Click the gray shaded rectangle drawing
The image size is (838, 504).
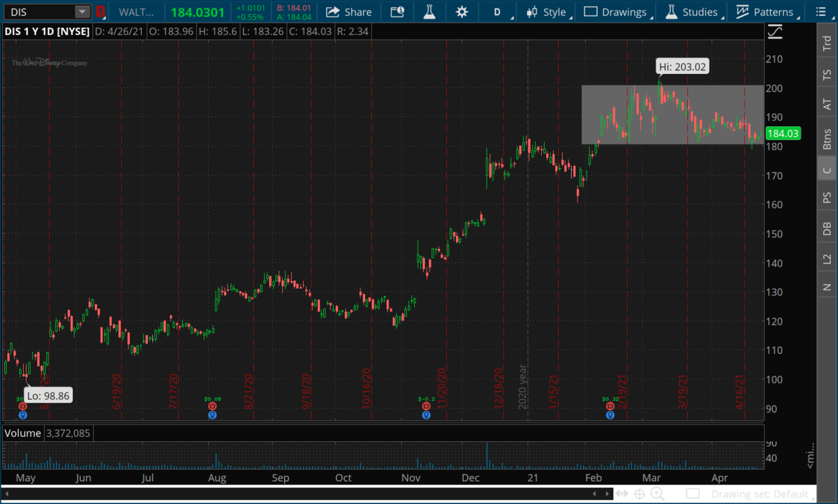coord(673,115)
